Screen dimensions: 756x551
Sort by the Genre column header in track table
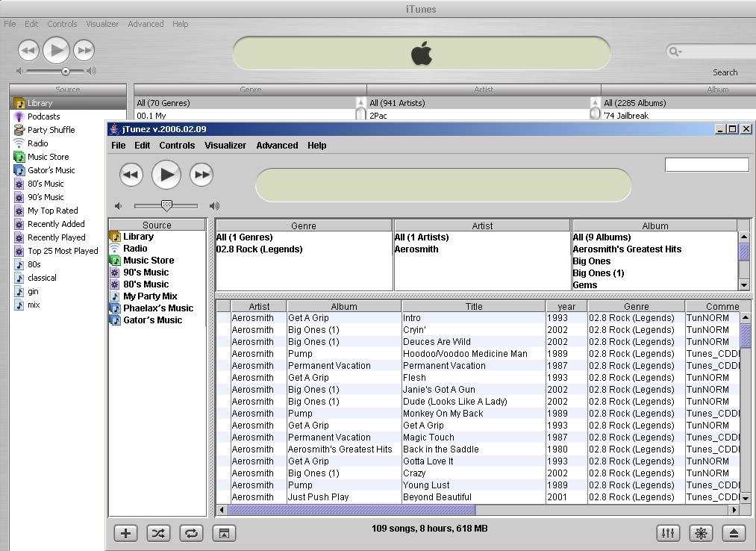click(x=637, y=306)
